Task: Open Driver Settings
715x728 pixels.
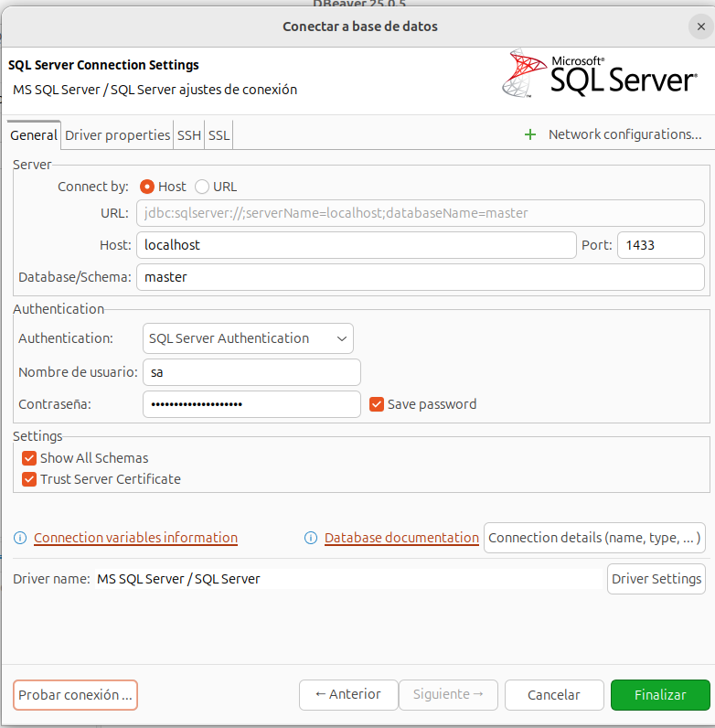Action: pos(656,579)
